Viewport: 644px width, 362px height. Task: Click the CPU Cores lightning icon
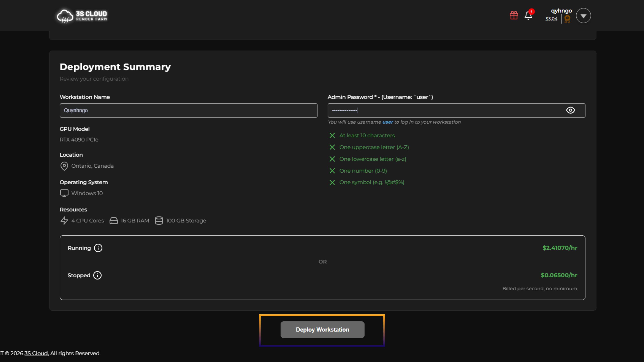point(64,221)
